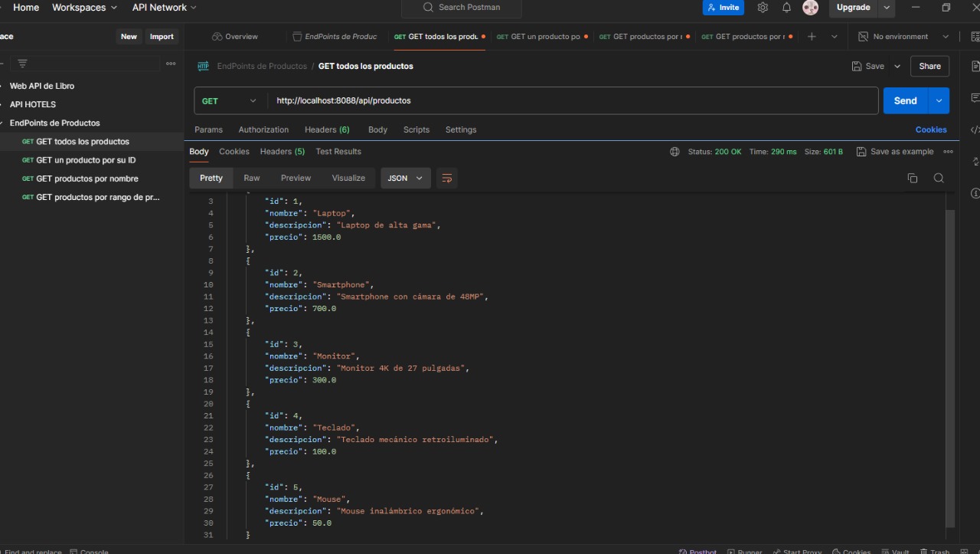The width and height of the screenshot is (980, 554).
Task: Open the documentation icon in the right sidebar
Action: tap(975, 67)
